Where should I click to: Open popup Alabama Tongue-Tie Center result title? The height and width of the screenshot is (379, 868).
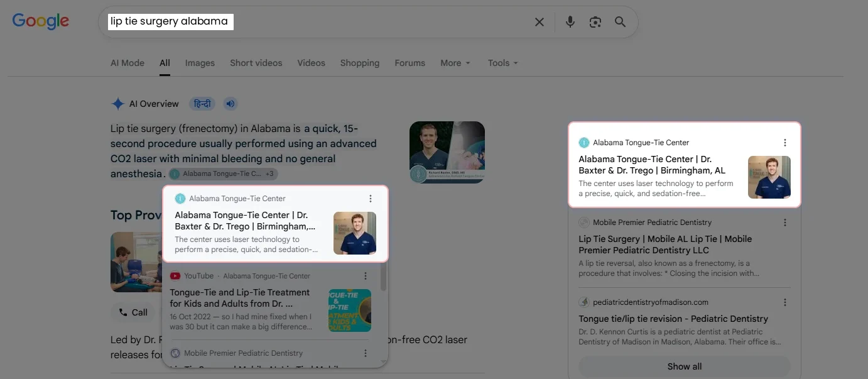[x=246, y=221]
